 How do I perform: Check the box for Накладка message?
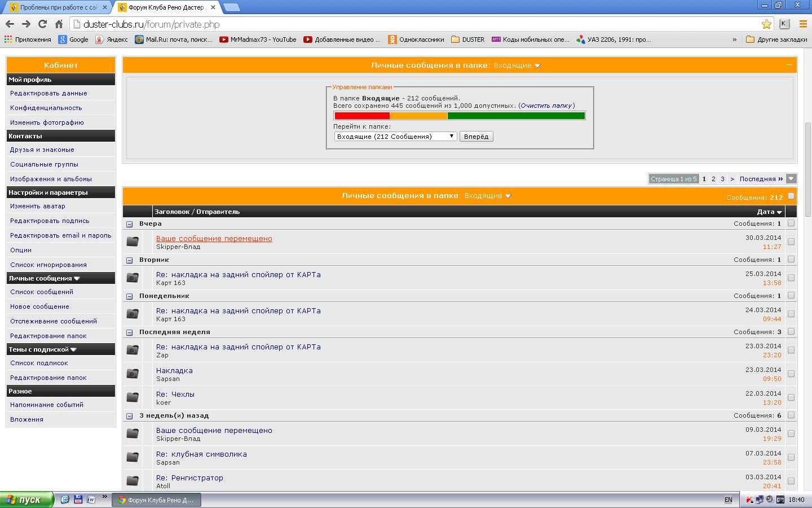(x=791, y=374)
